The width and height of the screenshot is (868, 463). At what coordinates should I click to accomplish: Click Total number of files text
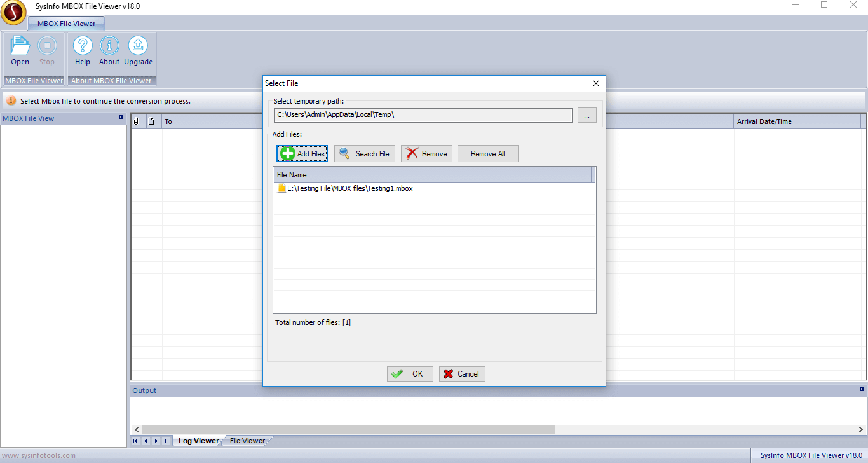(x=313, y=322)
